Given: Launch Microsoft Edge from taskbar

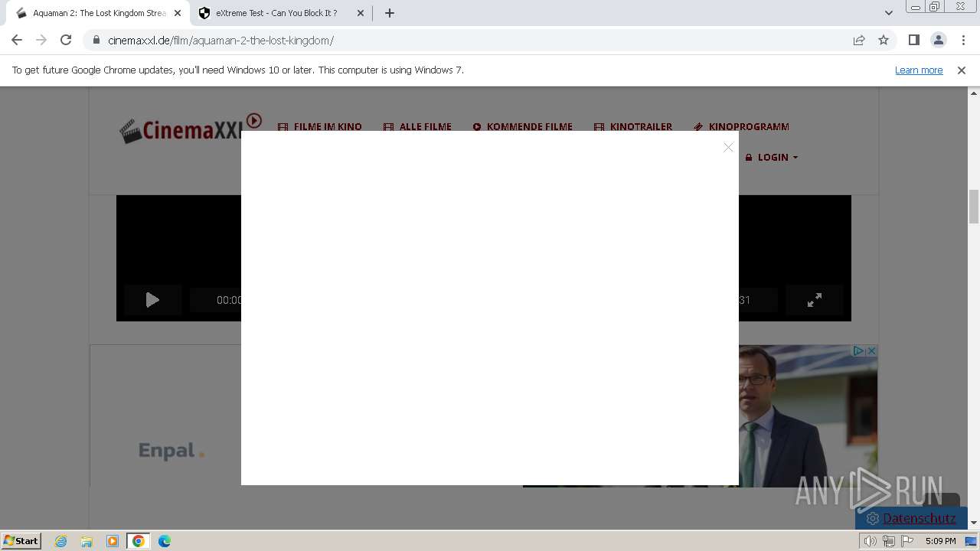Looking at the screenshot, I should pyautogui.click(x=165, y=541).
